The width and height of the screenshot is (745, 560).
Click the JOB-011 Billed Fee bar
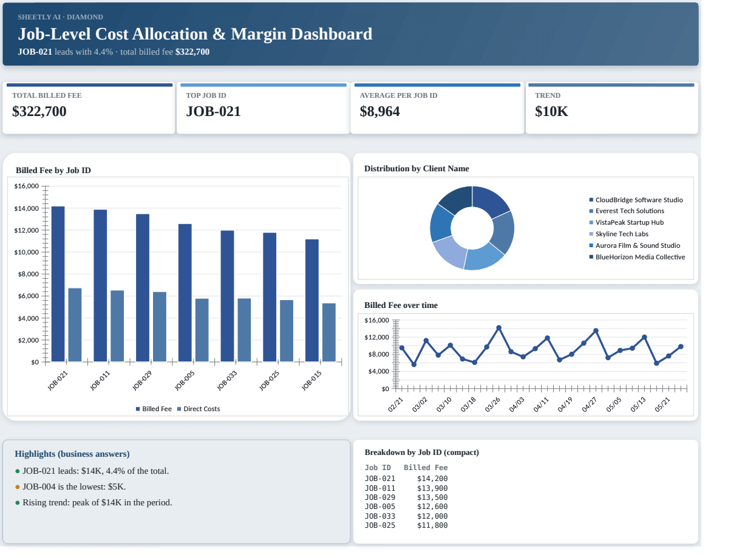(100, 286)
